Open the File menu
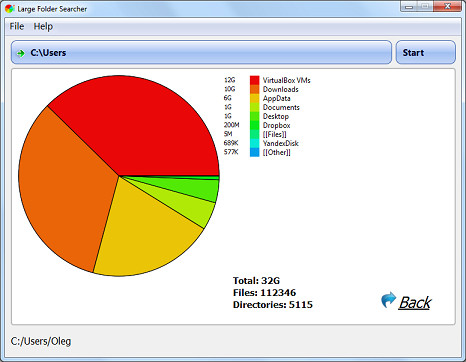 [17, 26]
